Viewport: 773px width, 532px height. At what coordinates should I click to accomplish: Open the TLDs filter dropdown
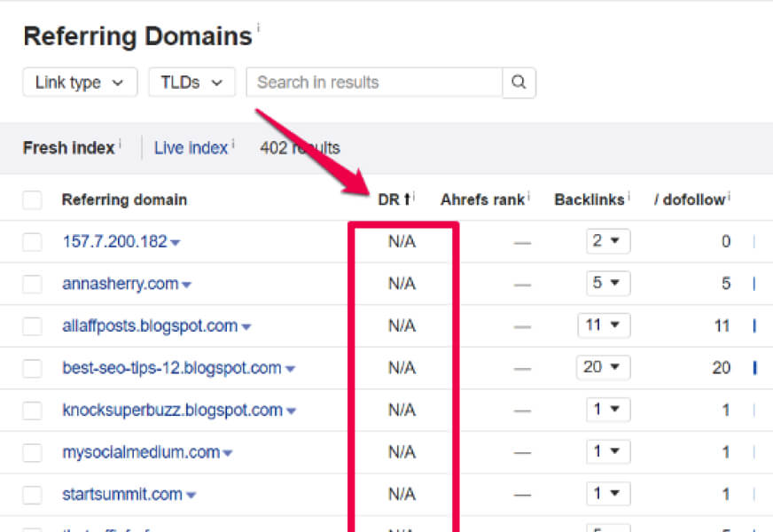pyautogui.click(x=191, y=82)
